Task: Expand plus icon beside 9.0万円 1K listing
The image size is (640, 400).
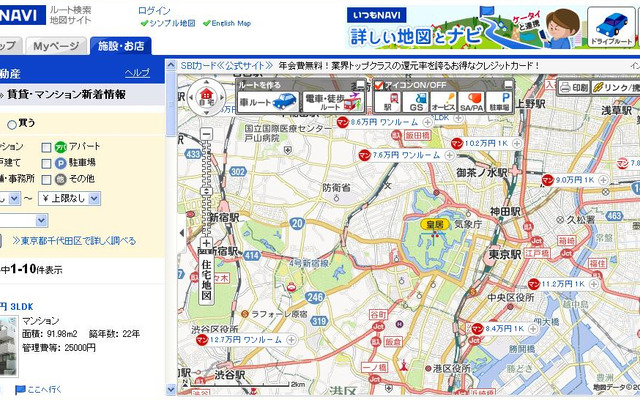Action: coord(603,180)
